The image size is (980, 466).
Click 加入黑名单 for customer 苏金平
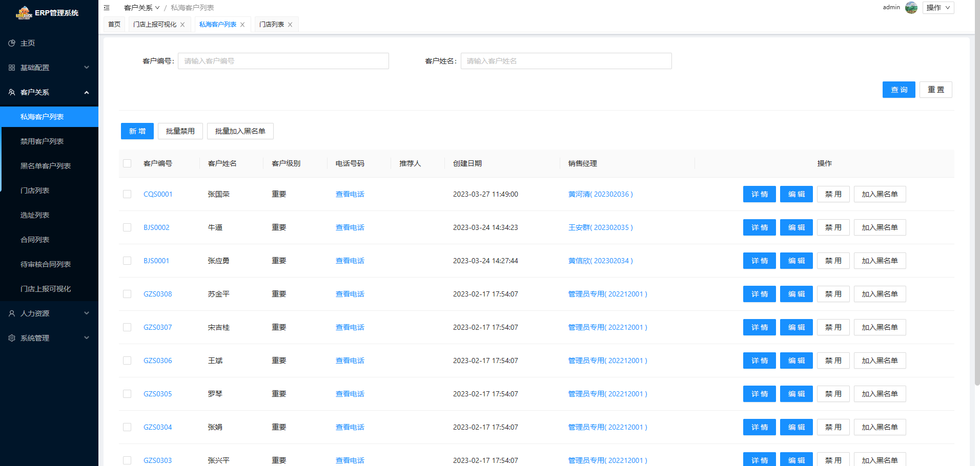880,294
